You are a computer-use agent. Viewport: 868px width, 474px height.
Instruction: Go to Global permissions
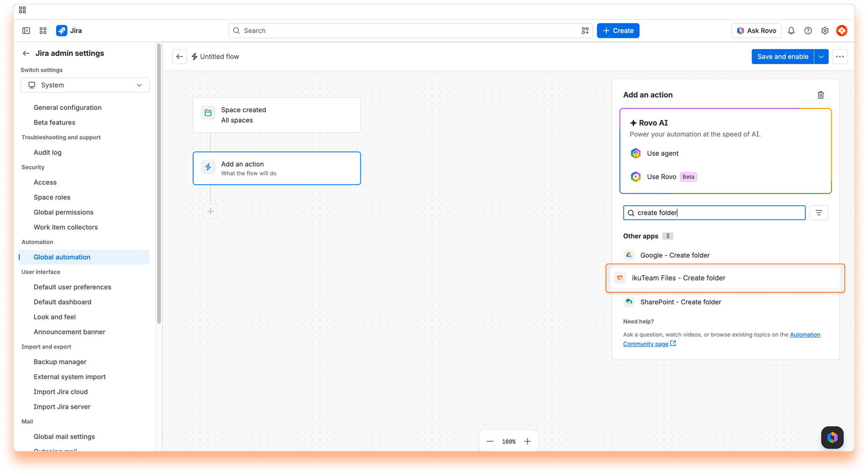64,212
